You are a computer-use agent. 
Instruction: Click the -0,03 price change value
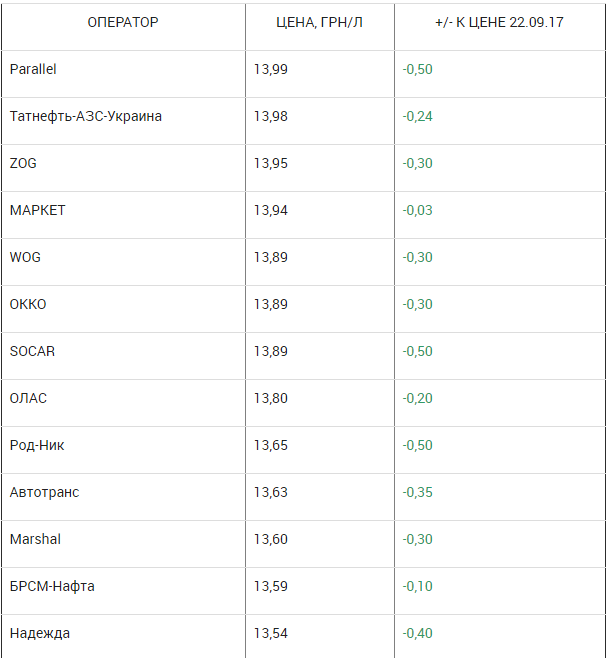(417, 210)
